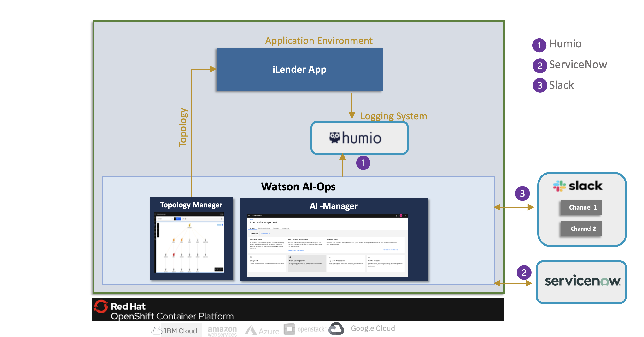
Task: Click the pink user avatar in AI-Manager
Action: [401, 215]
